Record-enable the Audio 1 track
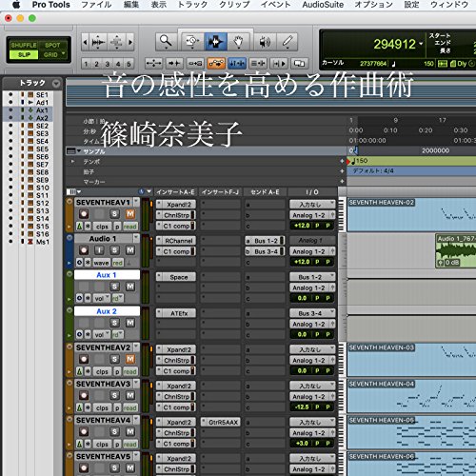Screen dimensions: 476x476 [84, 250]
